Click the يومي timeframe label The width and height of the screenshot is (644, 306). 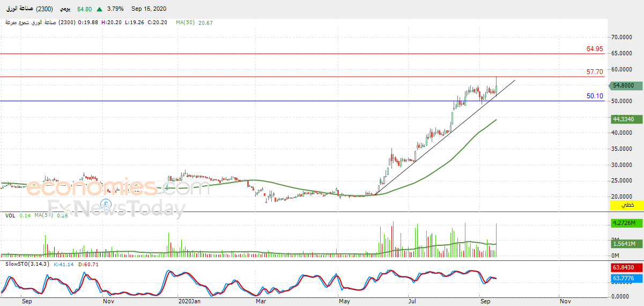point(64,9)
